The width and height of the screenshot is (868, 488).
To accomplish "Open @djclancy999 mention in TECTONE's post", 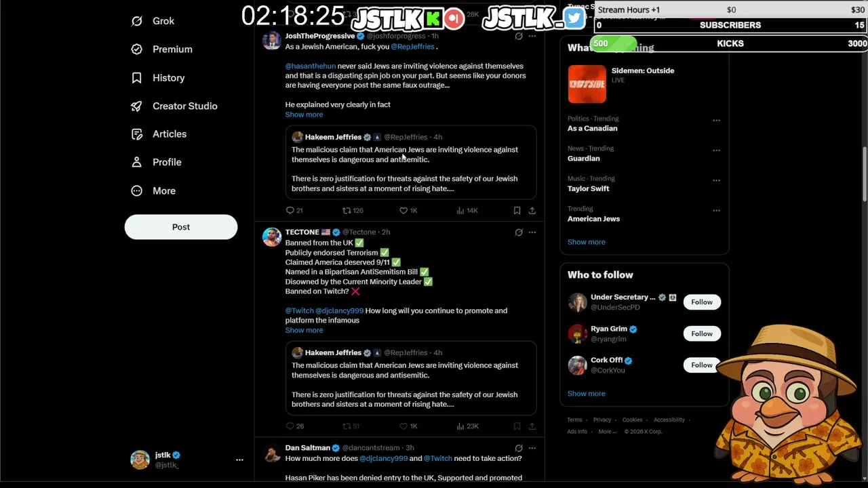I will click(339, 310).
